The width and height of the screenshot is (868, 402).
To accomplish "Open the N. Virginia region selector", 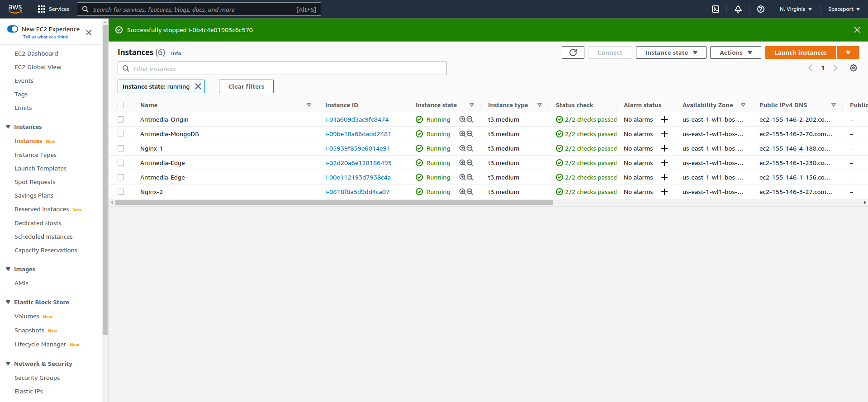I will 796,9.
